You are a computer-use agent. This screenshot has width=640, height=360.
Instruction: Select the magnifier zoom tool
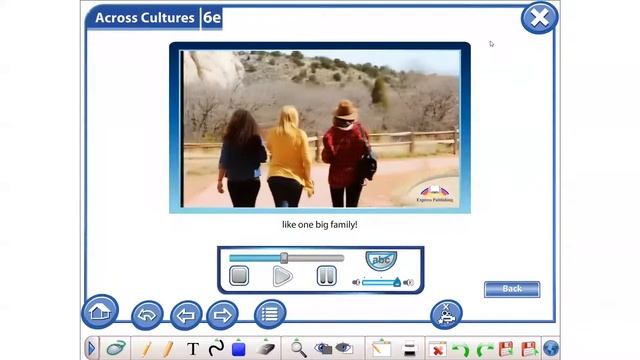pos(298,349)
